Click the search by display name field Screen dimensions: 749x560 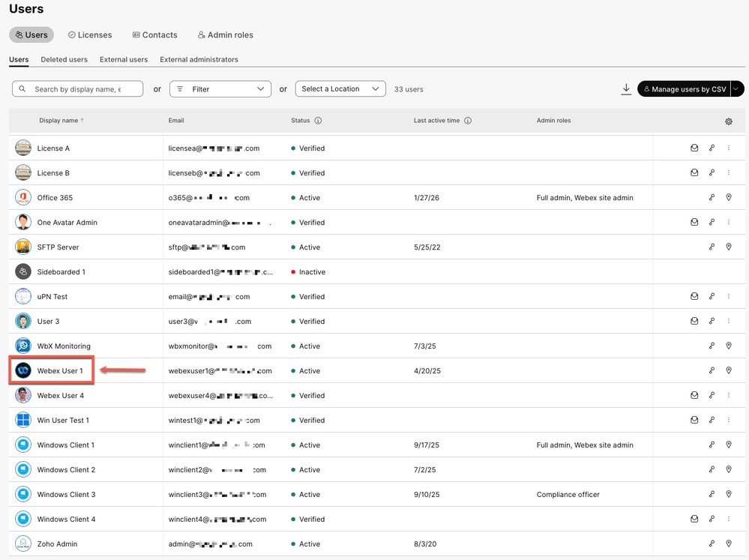(x=77, y=88)
